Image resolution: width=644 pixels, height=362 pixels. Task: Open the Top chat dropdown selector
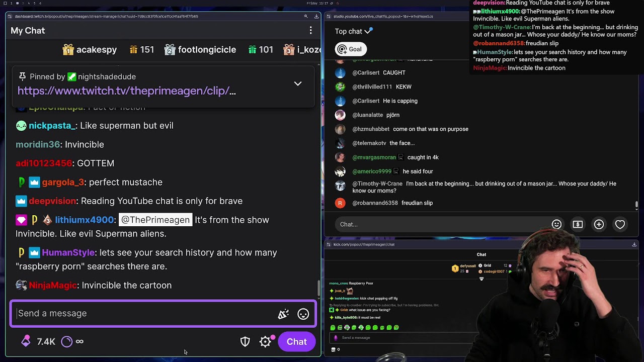coord(354,31)
